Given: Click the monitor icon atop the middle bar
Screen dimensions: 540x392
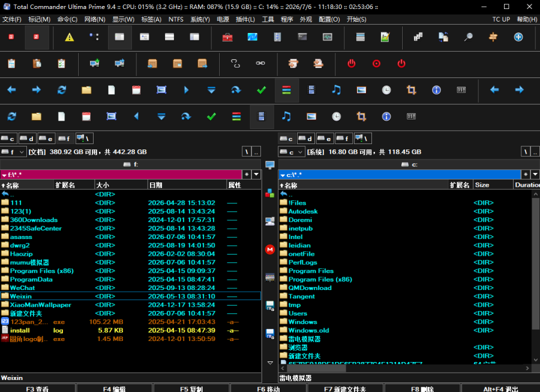Looking at the screenshot, I should click(x=270, y=165).
